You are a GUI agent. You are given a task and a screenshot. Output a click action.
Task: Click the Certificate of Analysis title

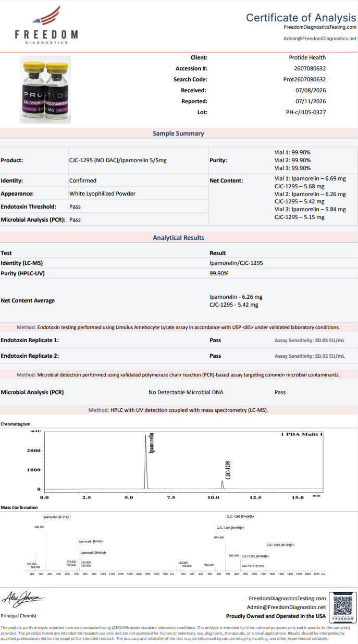tap(301, 17)
